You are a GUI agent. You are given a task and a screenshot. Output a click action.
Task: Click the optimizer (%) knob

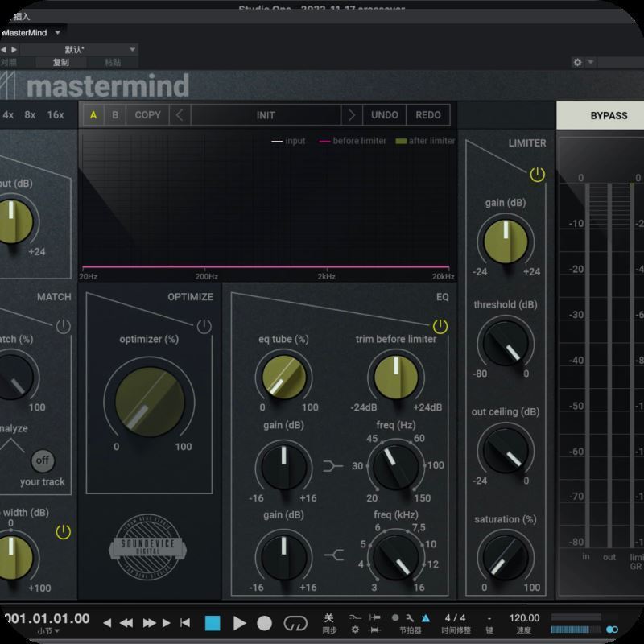tap(149, 400)
